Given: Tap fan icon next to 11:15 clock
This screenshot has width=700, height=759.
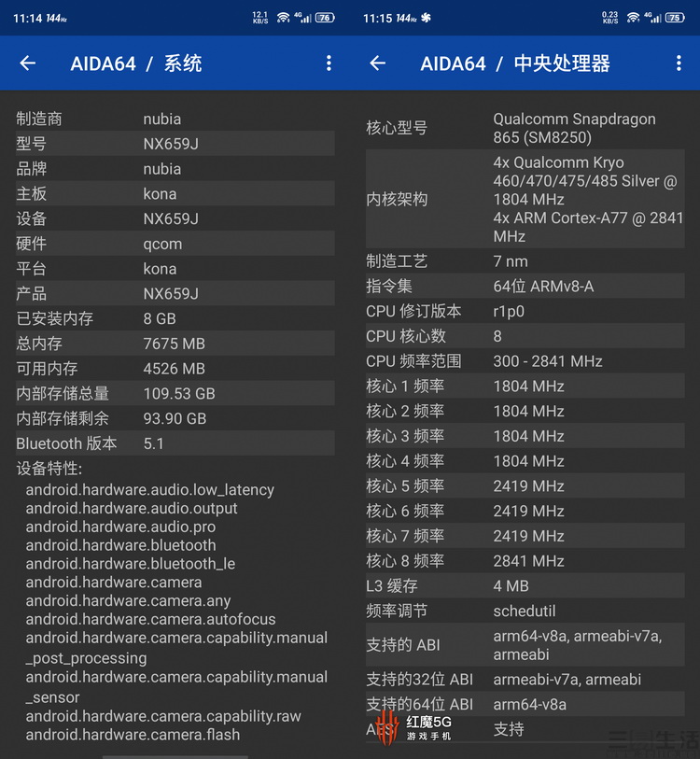Looking at the screenshot, I should [x=426, y=18].
